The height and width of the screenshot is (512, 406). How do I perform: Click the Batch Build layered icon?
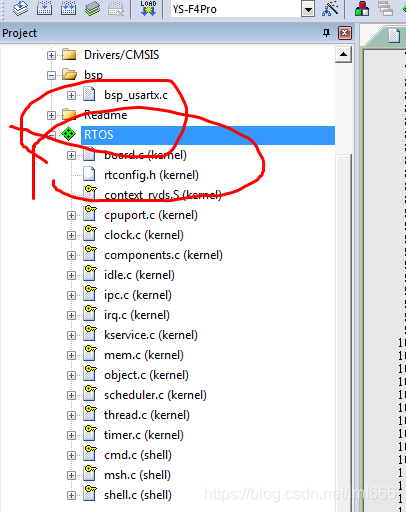[x=92, y=8]
